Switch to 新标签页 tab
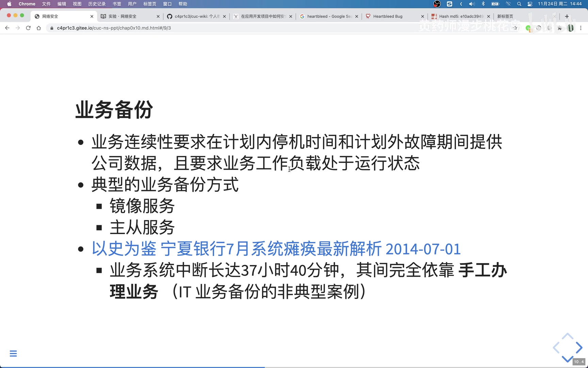Viewport: 588px width, 368px height. (526, 16)
